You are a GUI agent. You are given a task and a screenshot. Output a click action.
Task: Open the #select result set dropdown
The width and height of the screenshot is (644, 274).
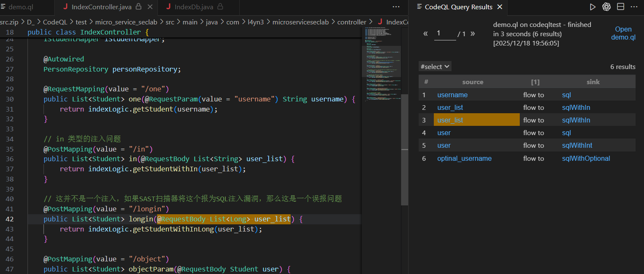pyautogui.click(x=435, y=67)
